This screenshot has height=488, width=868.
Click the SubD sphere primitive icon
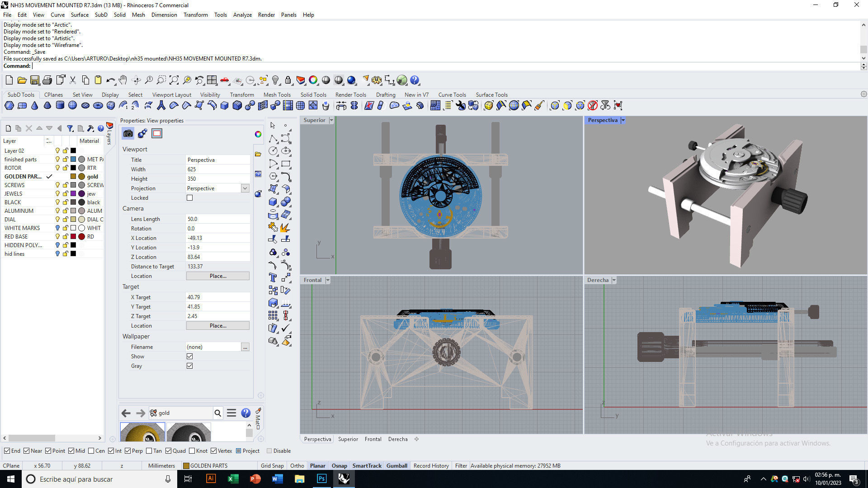point(72,106)
